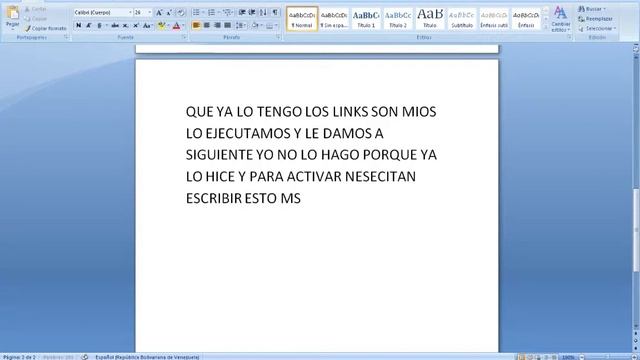Apply the Subtítulo style

(462, 19)
